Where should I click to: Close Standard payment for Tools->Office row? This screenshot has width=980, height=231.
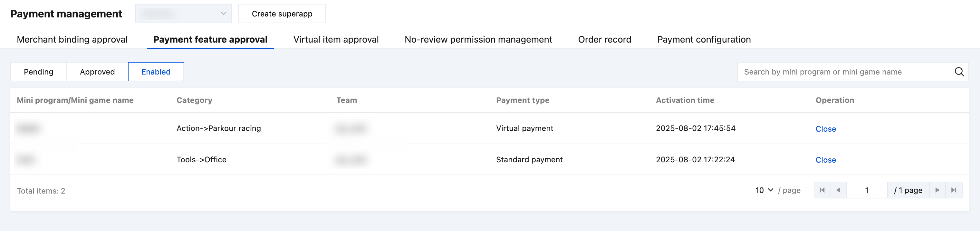[825, 160]
